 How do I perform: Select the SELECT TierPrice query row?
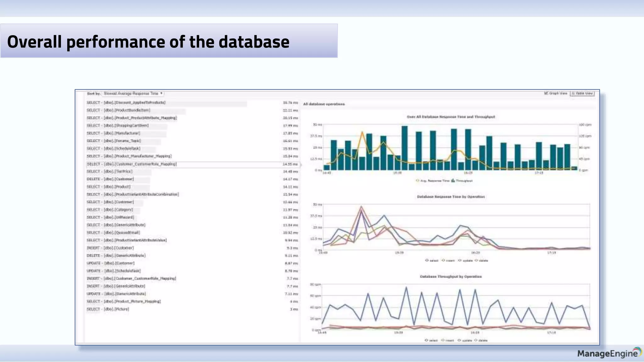(192, 172)
